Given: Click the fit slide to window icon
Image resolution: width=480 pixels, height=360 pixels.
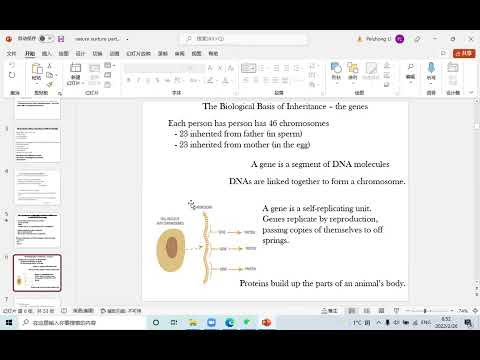Looking at the screenshot, I should click(x=475, y=311).
